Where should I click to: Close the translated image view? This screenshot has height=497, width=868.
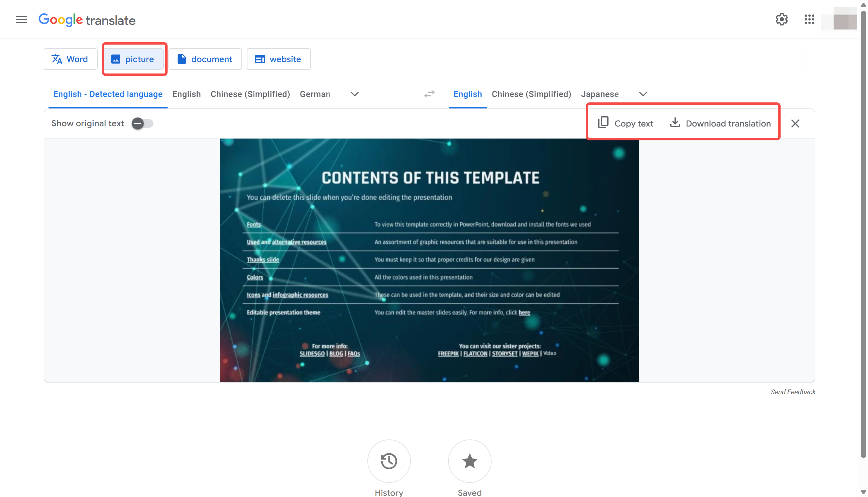click(x=796, y=123)
